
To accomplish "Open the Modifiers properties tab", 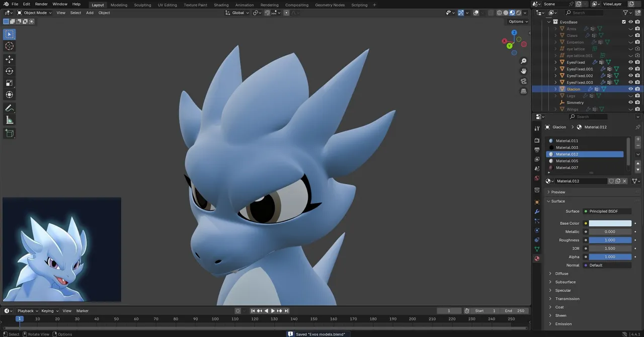I will 537,212.
